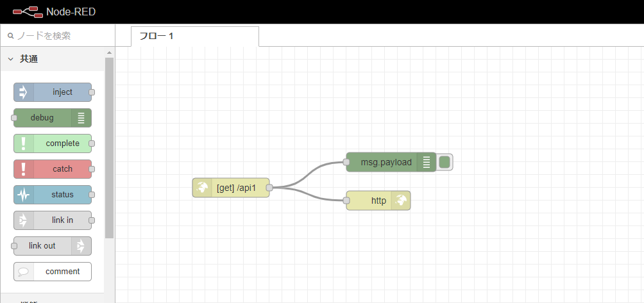
Task: Toggle the msg.payload debug node button
Action: pyautogui.click(x=445, y=162)
